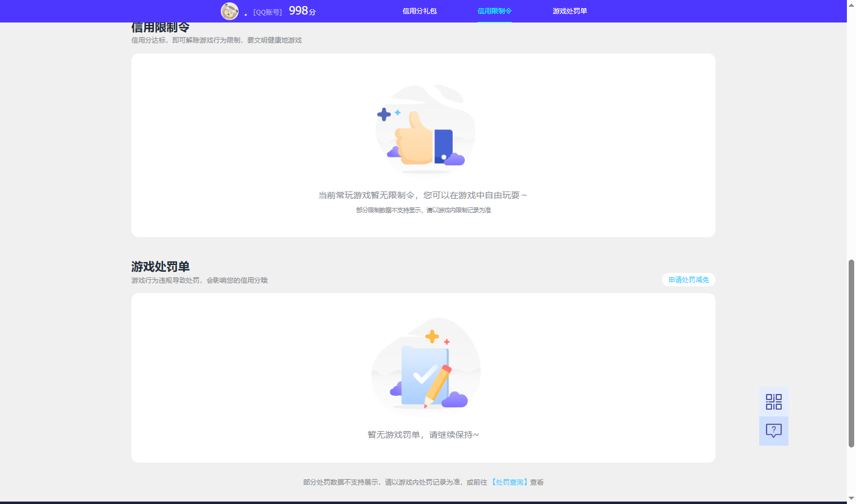856x504 pixels.
Task: Click the text 当前常玩游戏暂无限制令 message
Action: coord(423,195)
